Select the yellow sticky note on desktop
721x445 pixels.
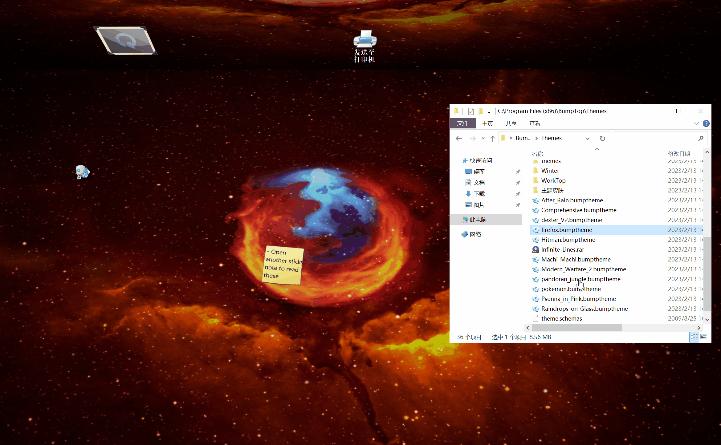pyautogui.click(x=283, y=265)
